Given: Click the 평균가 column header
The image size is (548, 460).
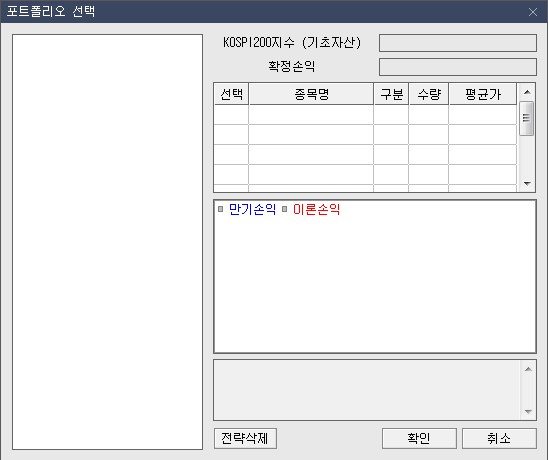Looking at the screenshot, I should [483, 94].
